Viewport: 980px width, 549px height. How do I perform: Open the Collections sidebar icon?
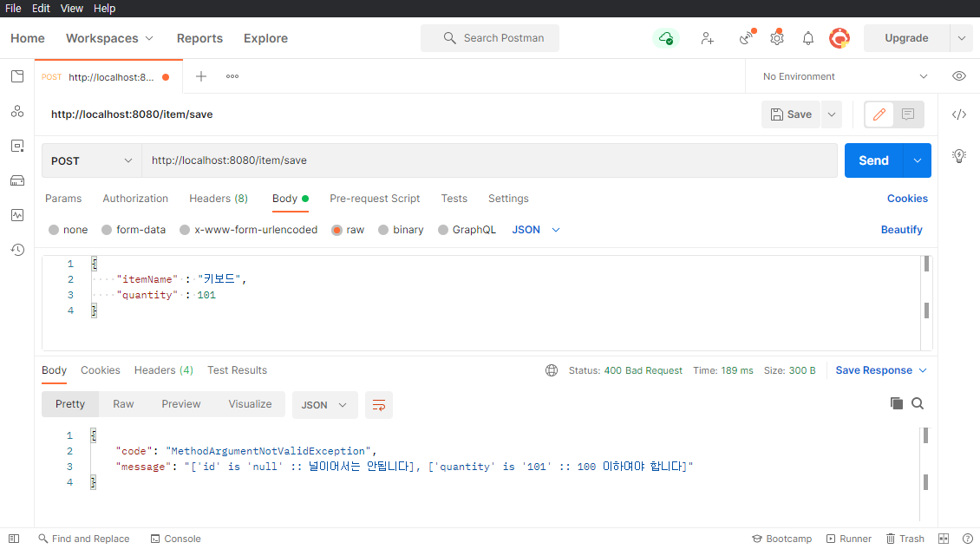coord(17,76)
